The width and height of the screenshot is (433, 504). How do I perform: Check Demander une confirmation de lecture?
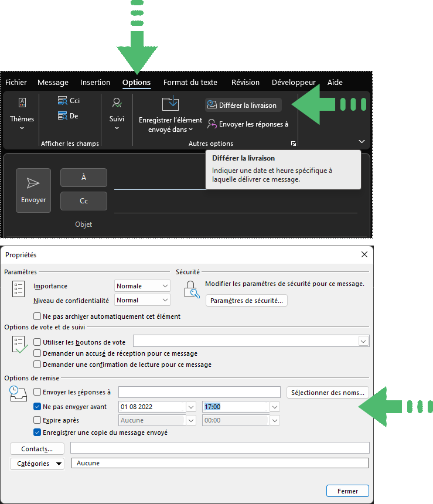37,365
